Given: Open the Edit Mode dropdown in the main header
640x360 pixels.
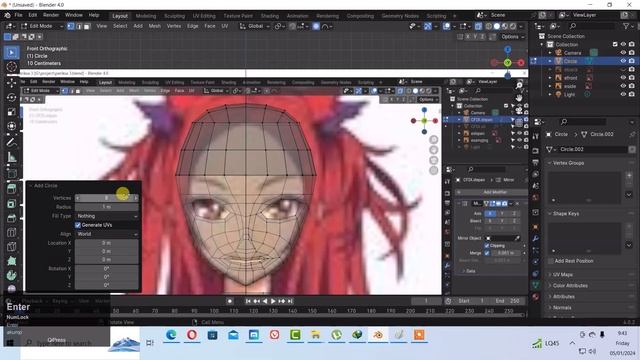Looking at the screenshot, I should pyautogui.click(x=42, y=26).
